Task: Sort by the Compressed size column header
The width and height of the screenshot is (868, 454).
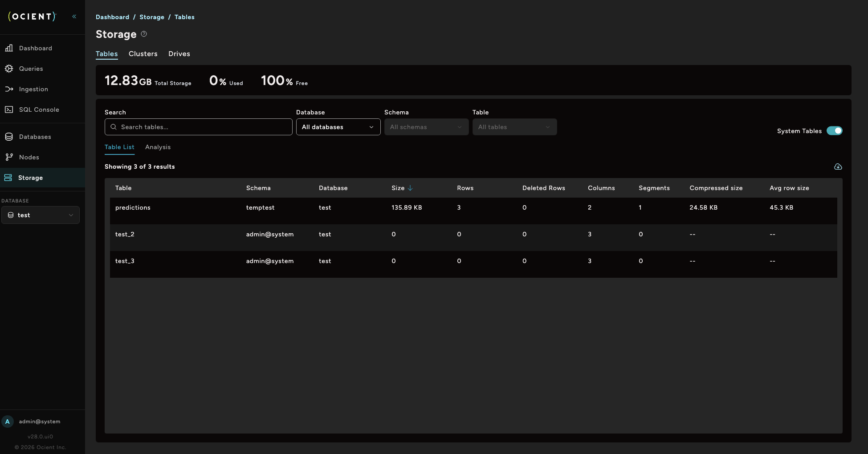Action: pos(716,188)
